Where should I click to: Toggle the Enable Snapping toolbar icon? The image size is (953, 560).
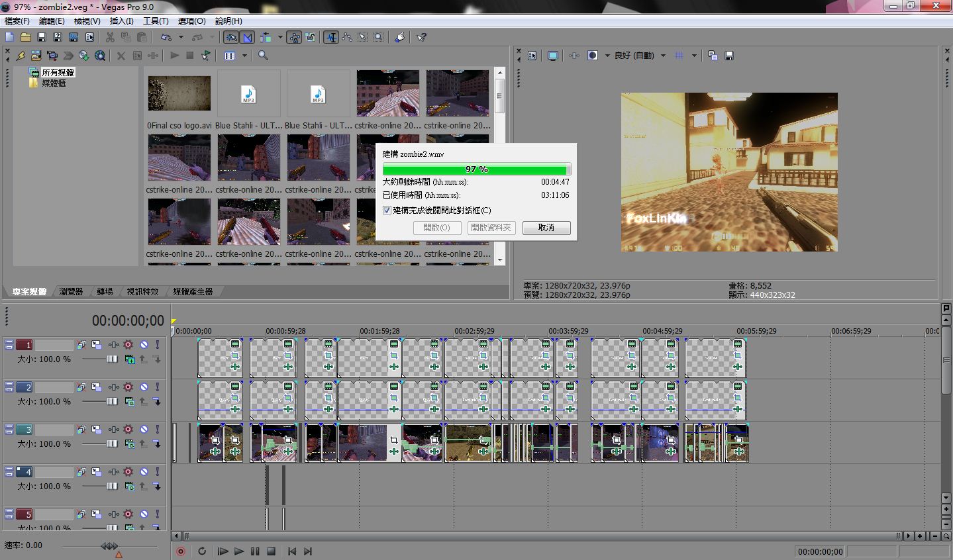coord(231,37)
